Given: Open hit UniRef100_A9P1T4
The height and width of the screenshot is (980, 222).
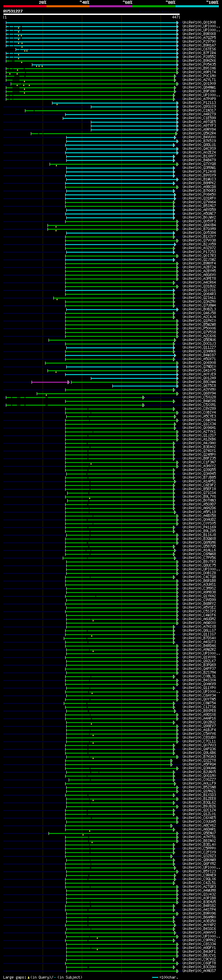Looking at the screenshot, I should point(199,72).
